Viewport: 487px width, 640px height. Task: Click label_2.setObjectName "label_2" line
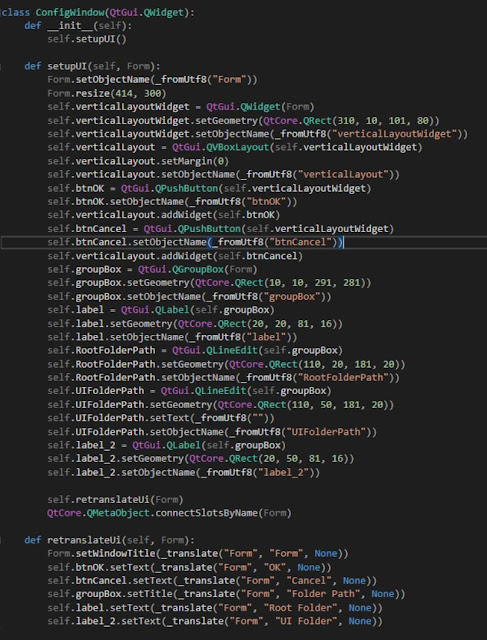coord(184,472)
